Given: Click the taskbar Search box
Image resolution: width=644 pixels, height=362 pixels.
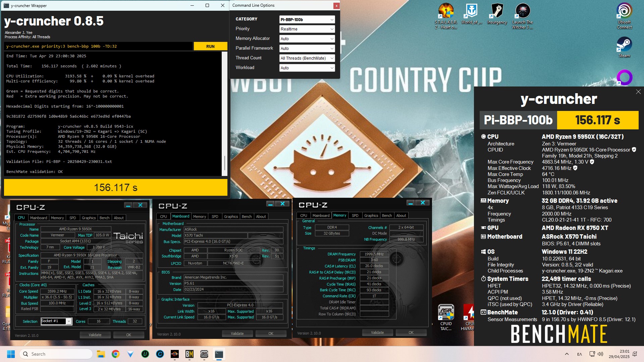Looking at the screenshot, I should click(x=56, y=354).
